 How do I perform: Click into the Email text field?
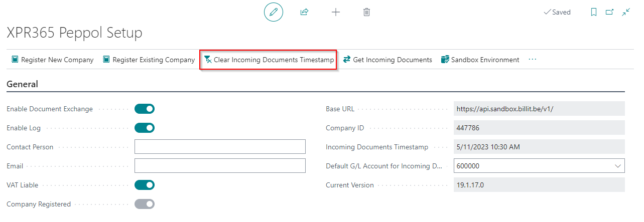[x=220, y=166]
